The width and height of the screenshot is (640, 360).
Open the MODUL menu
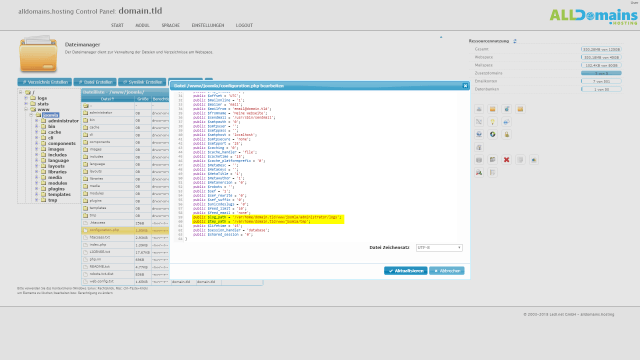[x=142, y=25]
